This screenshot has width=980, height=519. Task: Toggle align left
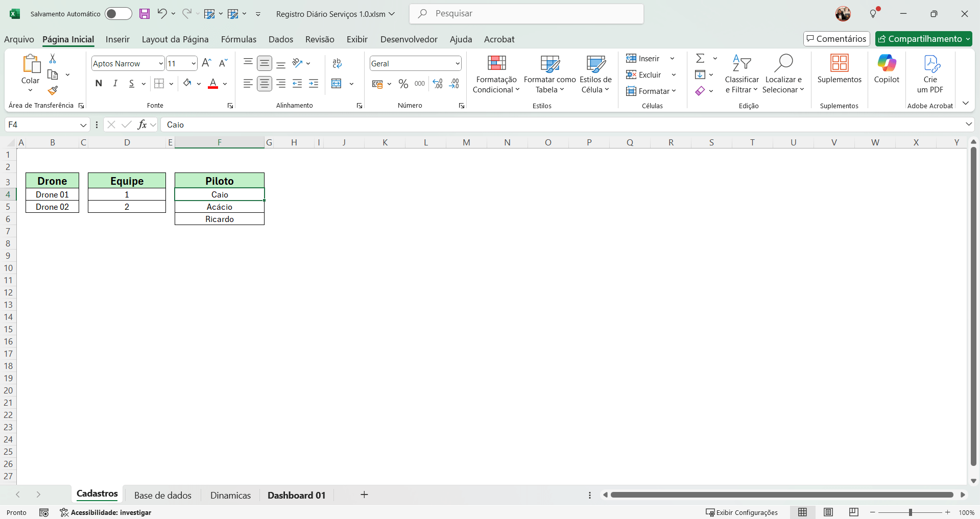248,84
